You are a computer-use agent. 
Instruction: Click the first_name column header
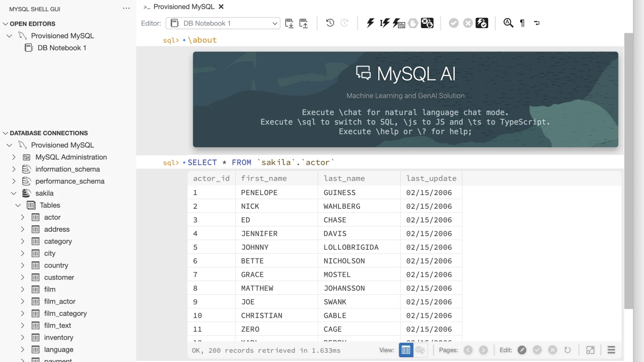click(277, 178)
